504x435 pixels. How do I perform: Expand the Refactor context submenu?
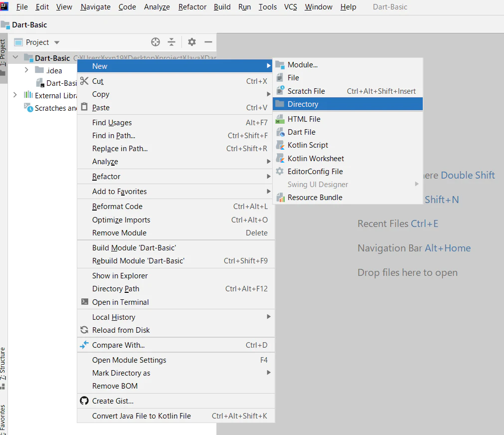175,176
